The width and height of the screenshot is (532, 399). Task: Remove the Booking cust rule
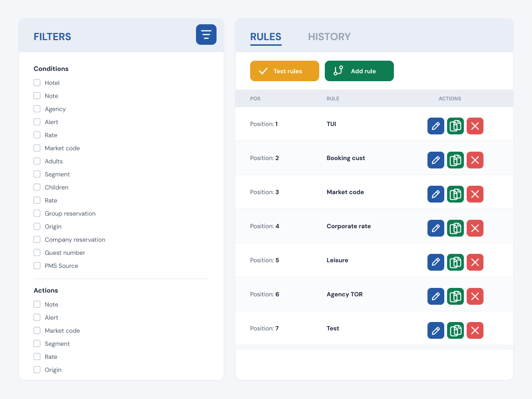(475, 160)
